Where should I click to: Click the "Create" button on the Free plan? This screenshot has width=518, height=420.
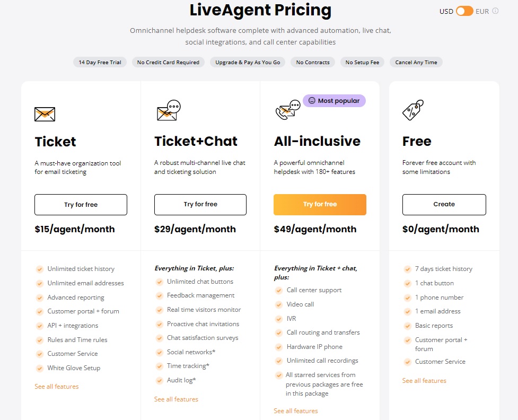(444, 205)
